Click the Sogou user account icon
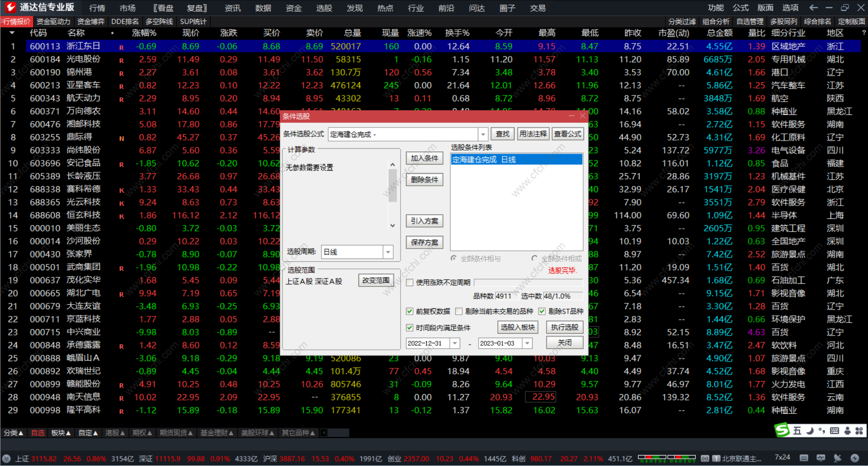The image size is (868, 466). point(847,431)
